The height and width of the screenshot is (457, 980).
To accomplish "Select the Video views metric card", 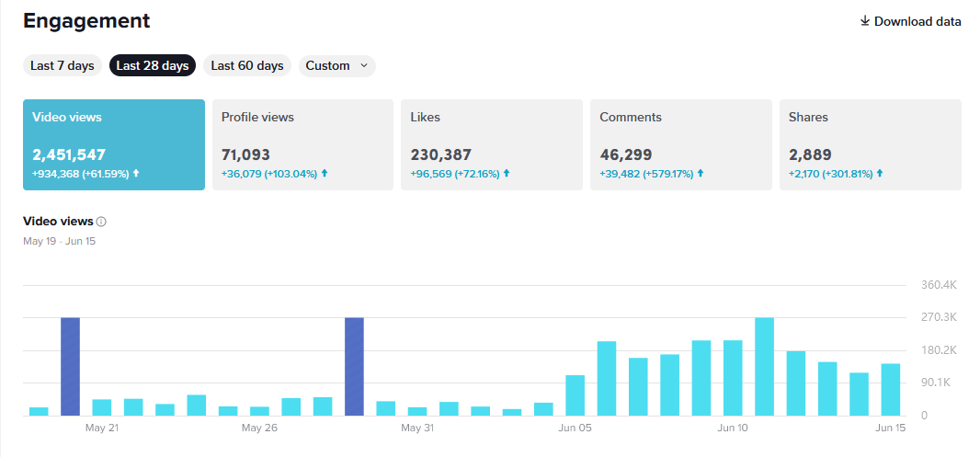I will pos(113,144).
